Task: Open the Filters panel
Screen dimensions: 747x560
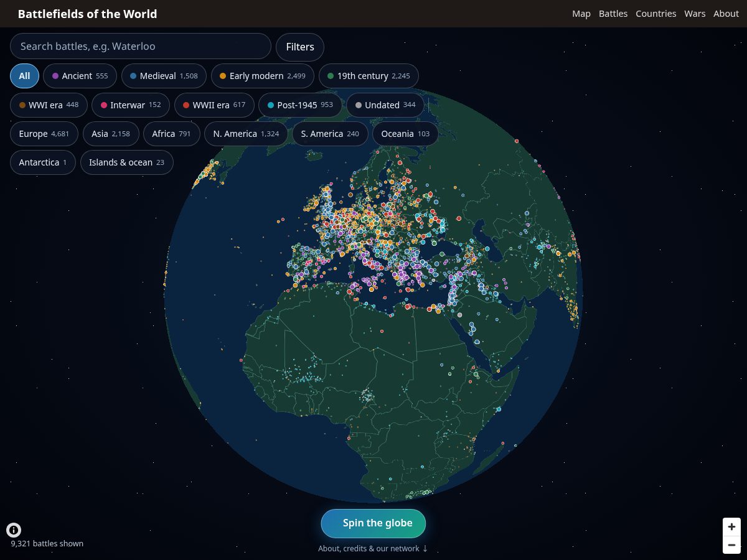Action: 300,47
